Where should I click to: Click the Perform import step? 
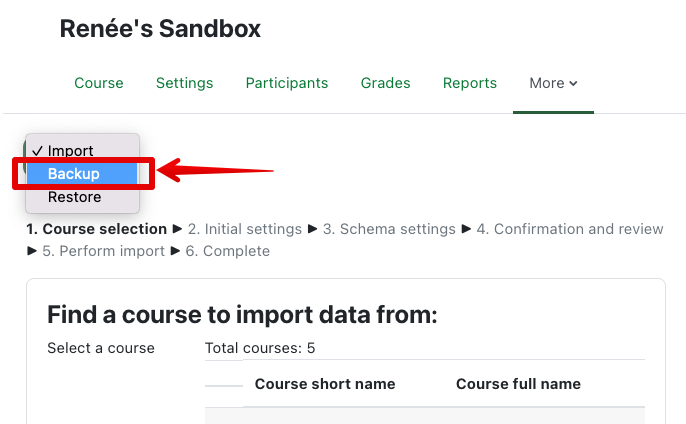[103, 251]
